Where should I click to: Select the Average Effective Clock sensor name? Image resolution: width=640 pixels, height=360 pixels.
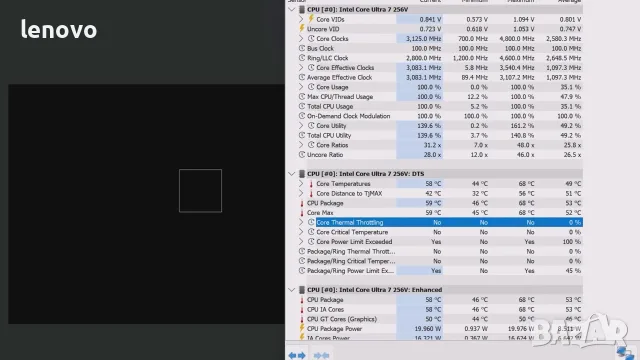340,77
